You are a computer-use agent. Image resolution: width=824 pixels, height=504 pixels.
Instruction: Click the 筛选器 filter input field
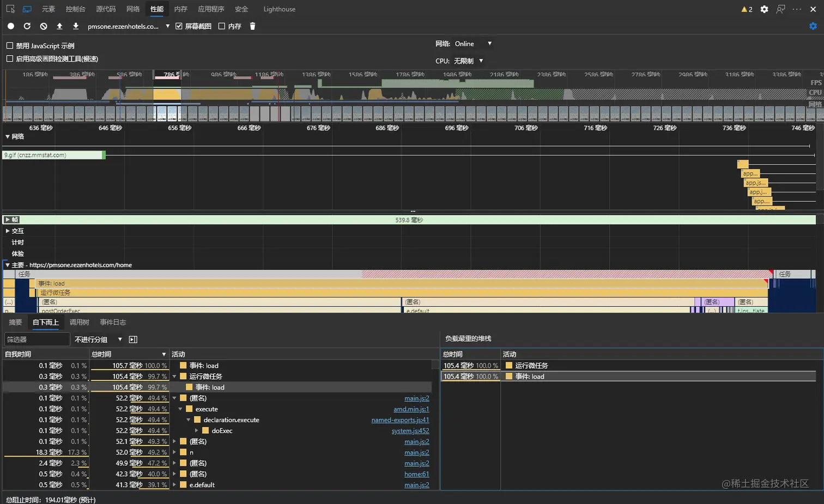tap(37, 339)
